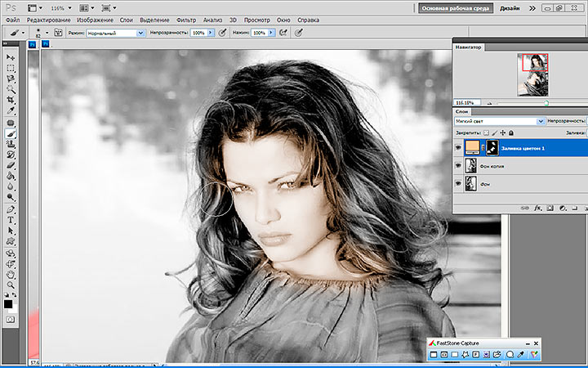Open the brush preset picker arrow

point(47,33)
